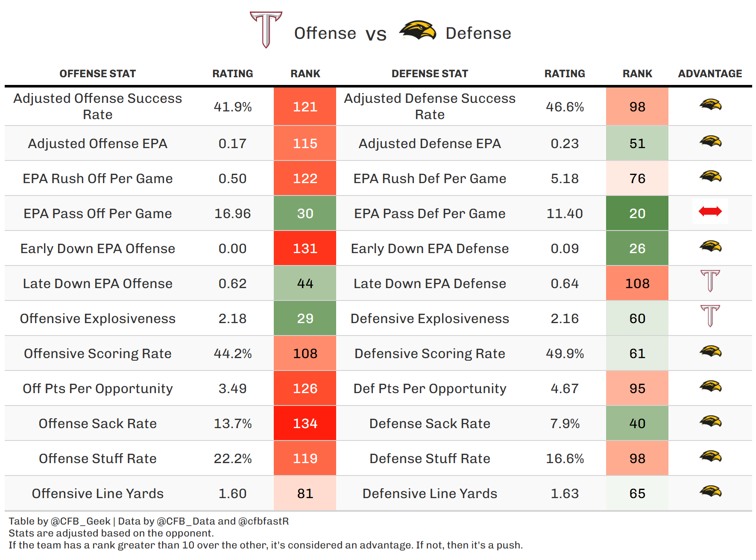The image size is (756, 560).
Task: Click the green 29 offensive explosiveness rank cell
Action: (305, 318)
